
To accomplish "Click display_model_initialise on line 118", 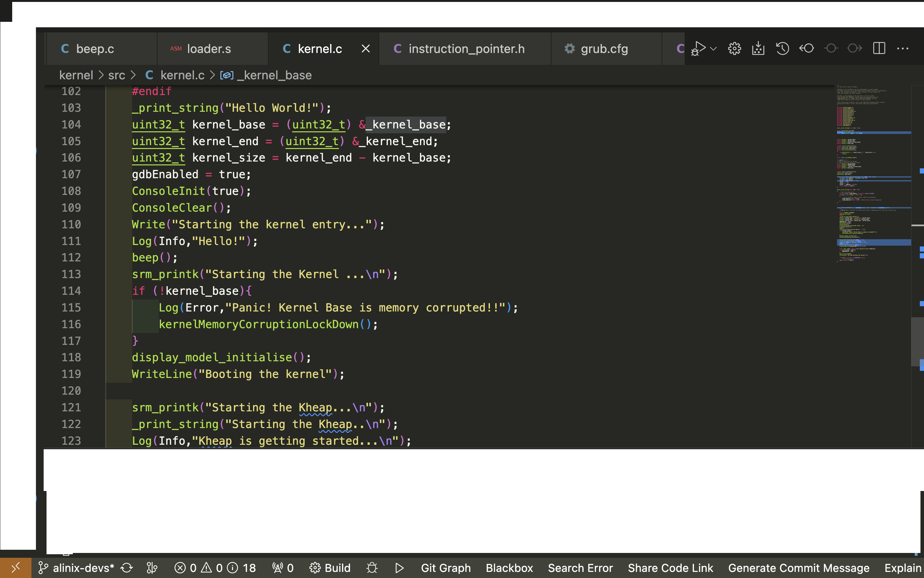I will pos(212,357).
